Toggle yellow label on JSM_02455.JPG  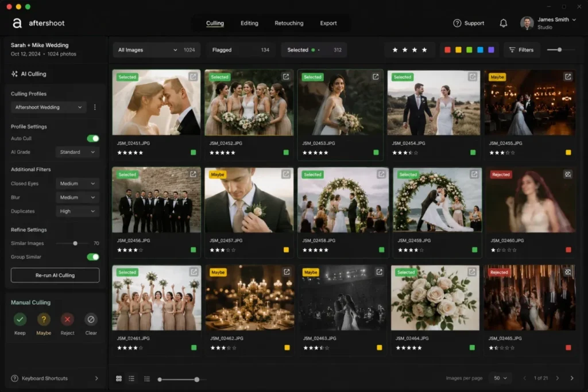[568, 153]
